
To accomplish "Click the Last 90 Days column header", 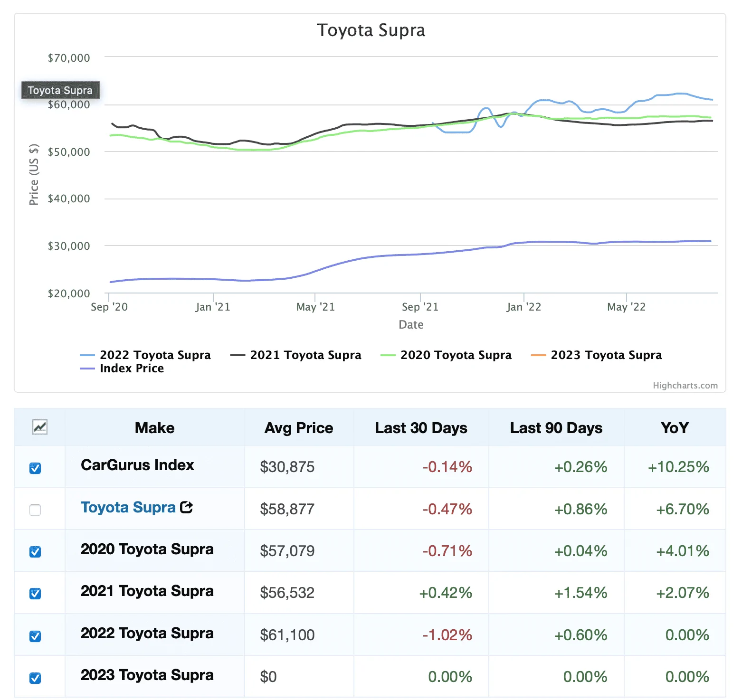I will tap(556, 427).
